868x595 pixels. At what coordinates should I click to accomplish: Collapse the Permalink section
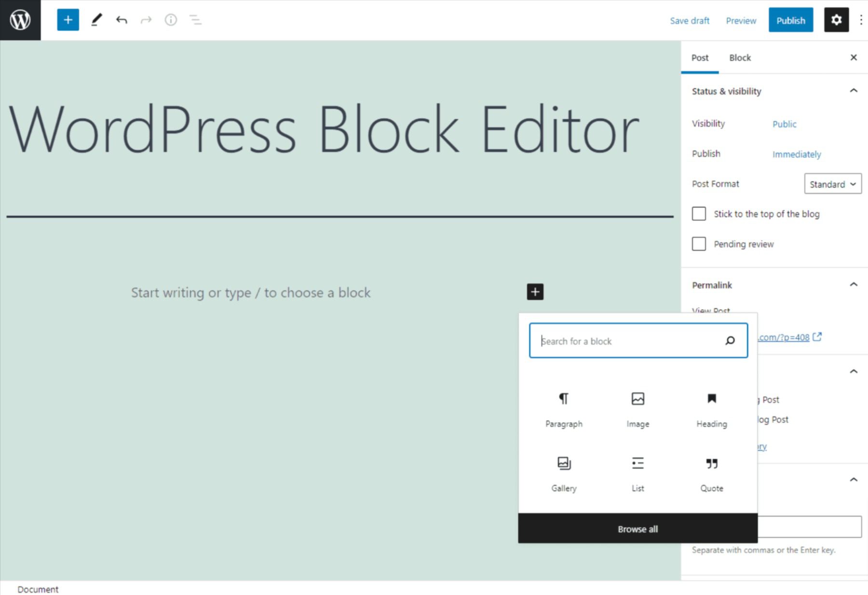point(854,284)
